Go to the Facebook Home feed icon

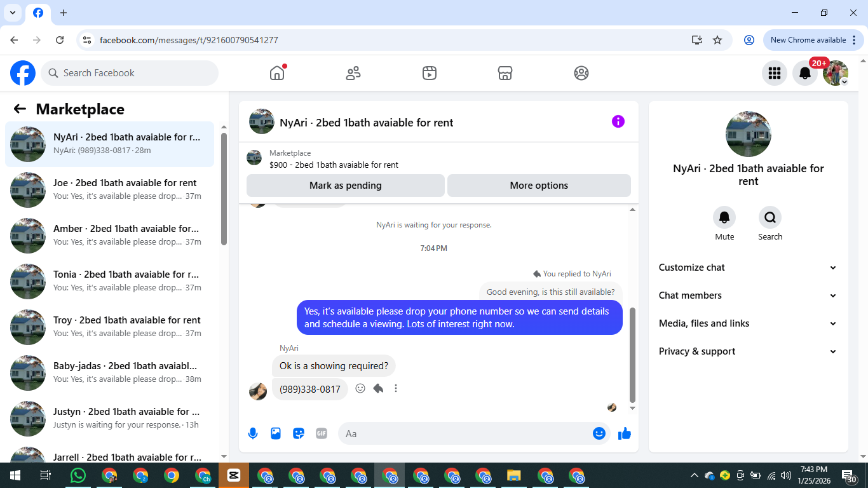tap(277, 73)
